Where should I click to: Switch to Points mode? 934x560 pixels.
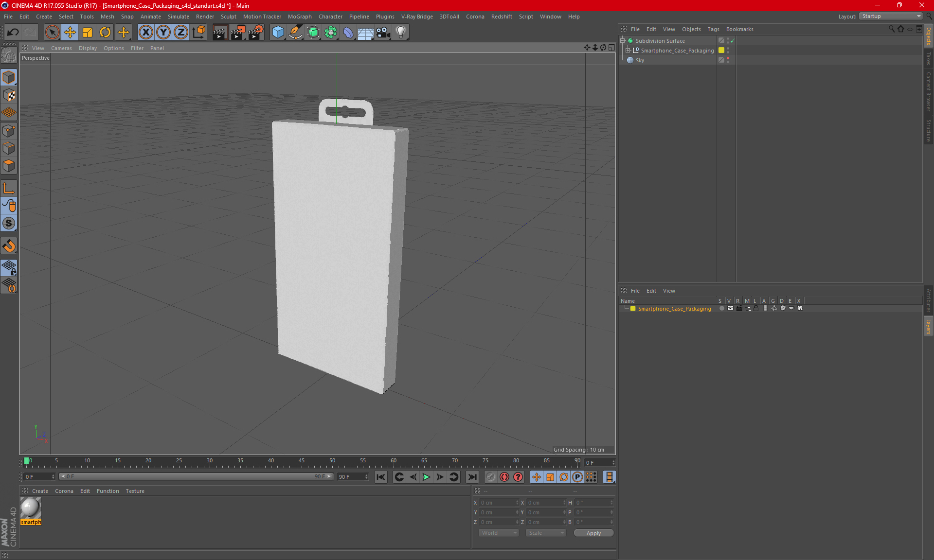tap(9, 131)
